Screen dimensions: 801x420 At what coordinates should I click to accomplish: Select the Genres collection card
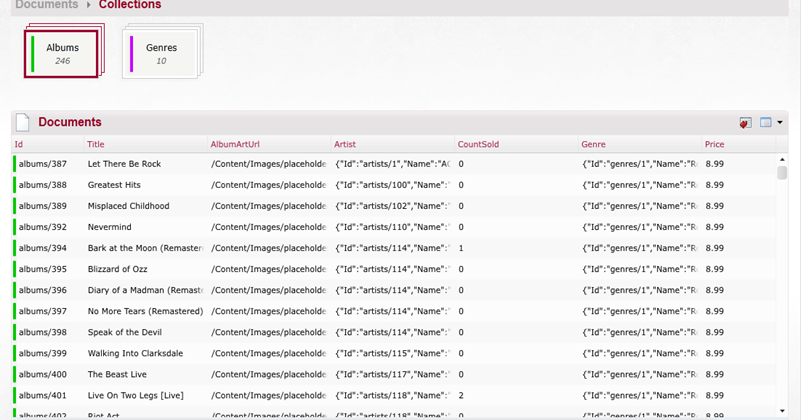click(x=160, y=54)
